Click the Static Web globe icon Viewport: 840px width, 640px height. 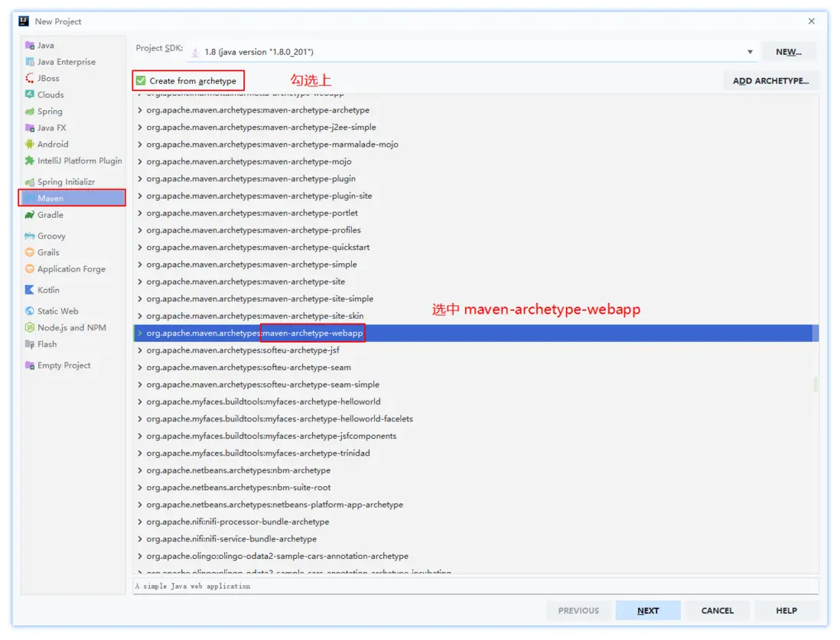30,311
